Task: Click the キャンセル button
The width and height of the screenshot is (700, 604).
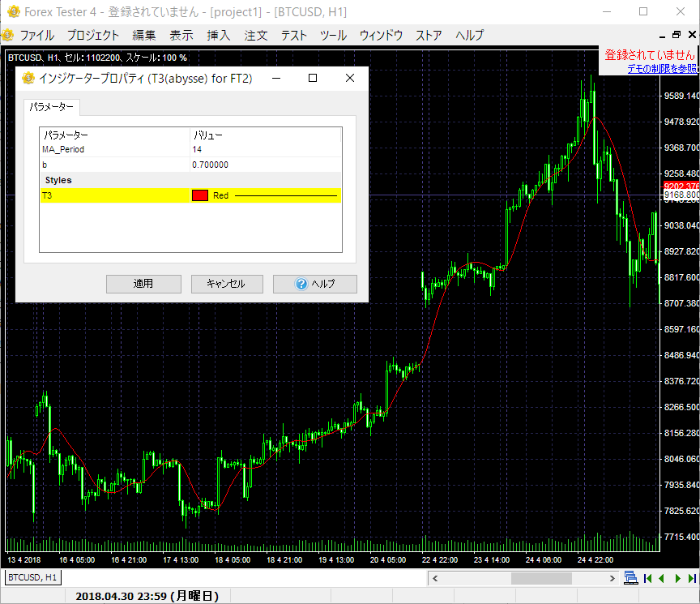Action: (x=227, y=284)
